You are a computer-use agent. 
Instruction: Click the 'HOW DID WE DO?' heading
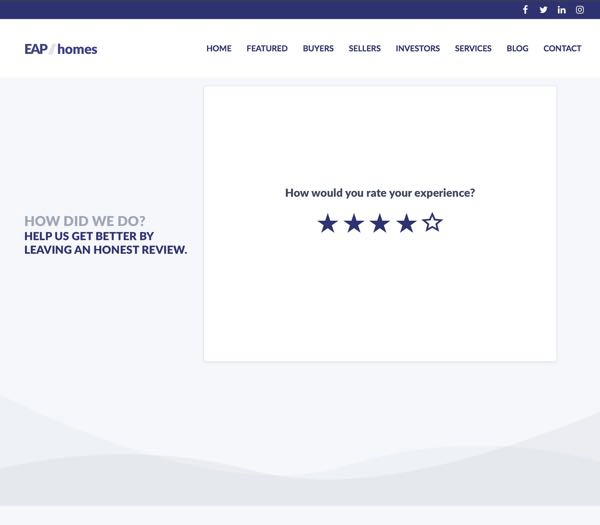click(x=85, y=221)
